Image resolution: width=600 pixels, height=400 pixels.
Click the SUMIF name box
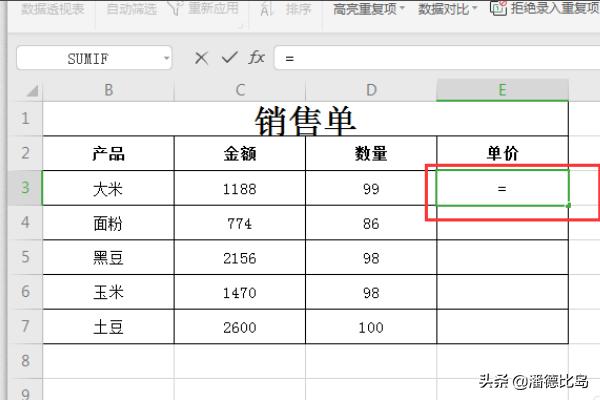[x=94, y=58]
